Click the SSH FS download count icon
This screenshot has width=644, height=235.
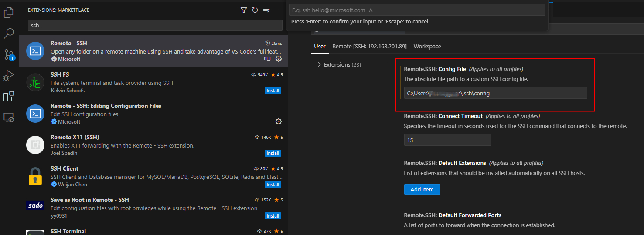(254, 74)
